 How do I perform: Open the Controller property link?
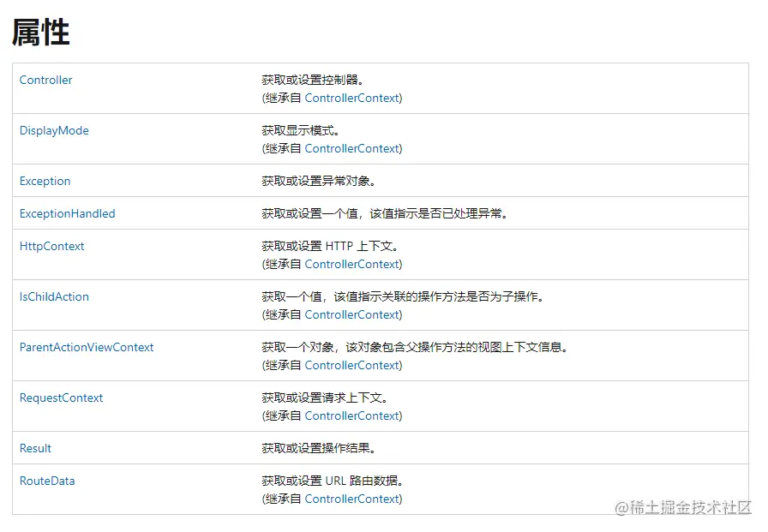click(x=45, y=80)
